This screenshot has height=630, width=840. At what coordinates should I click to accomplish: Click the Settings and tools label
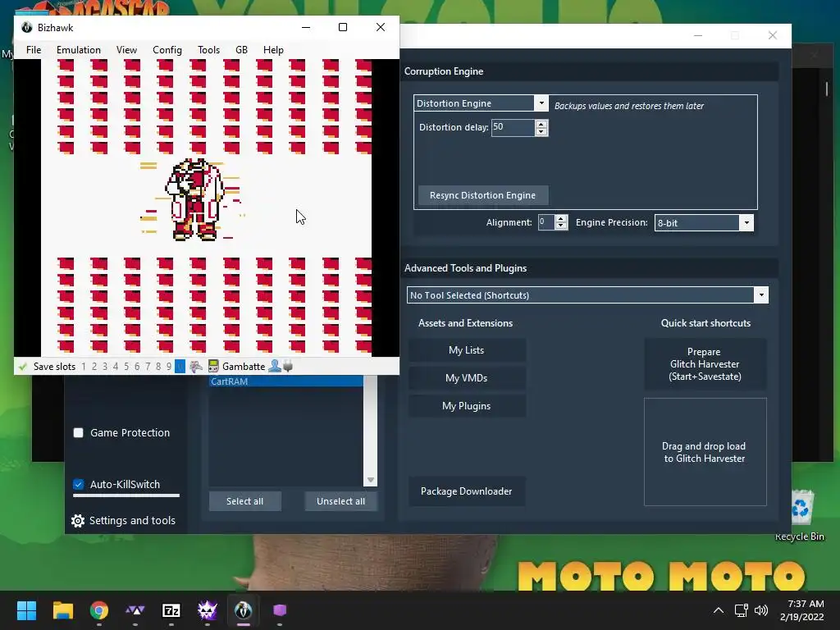pyautogui.click(x=132, y=521)
